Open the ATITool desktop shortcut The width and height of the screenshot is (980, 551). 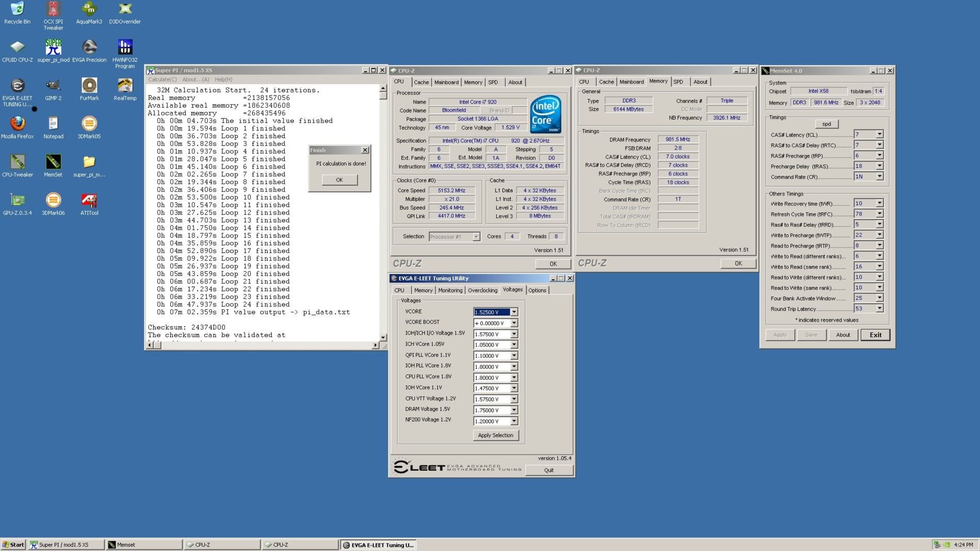[89, 202]
